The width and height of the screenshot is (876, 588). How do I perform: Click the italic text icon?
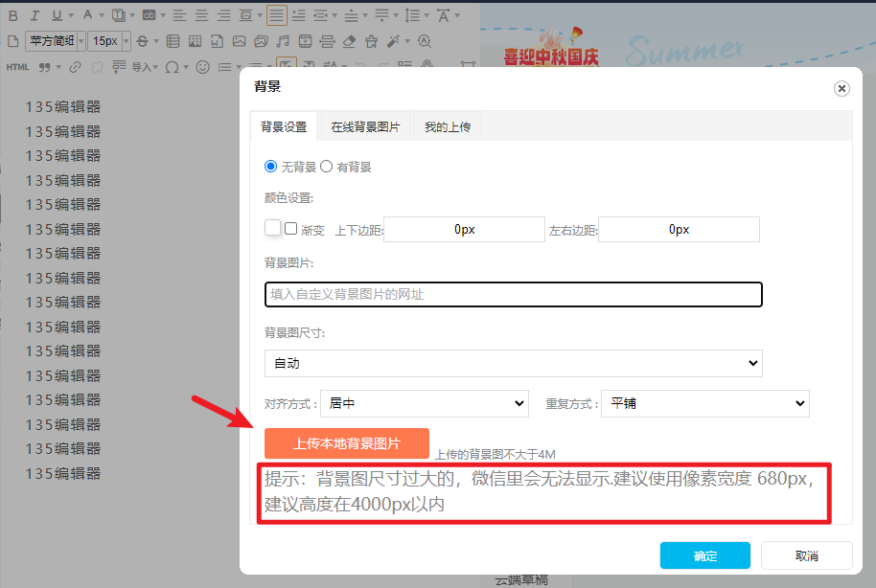pyautogui.click(x=35, y=15)
